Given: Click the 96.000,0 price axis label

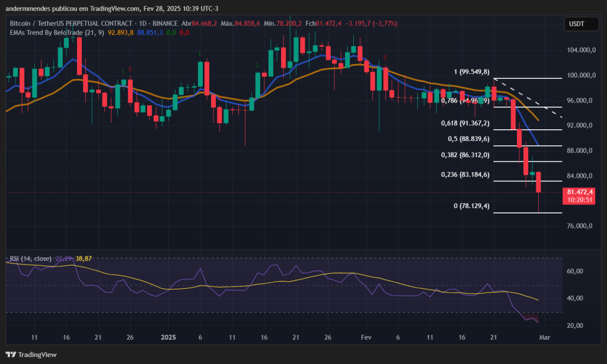Looking at the screenshot, I should 580,100.
